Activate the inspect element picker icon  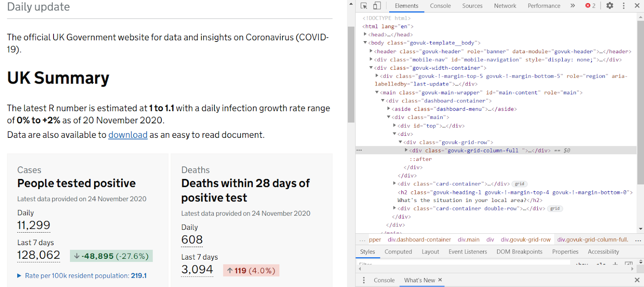(364, 6)
